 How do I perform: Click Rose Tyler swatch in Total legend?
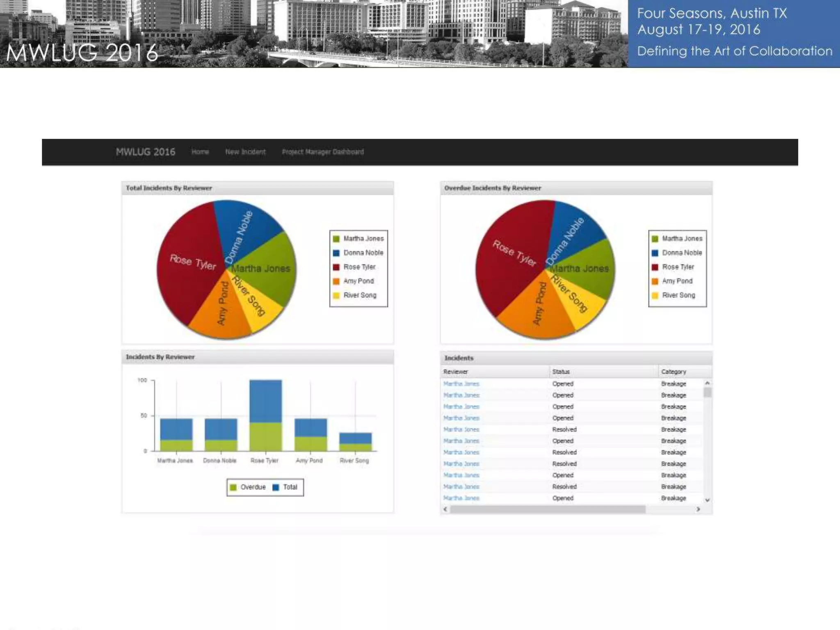(x=336, y=267)
